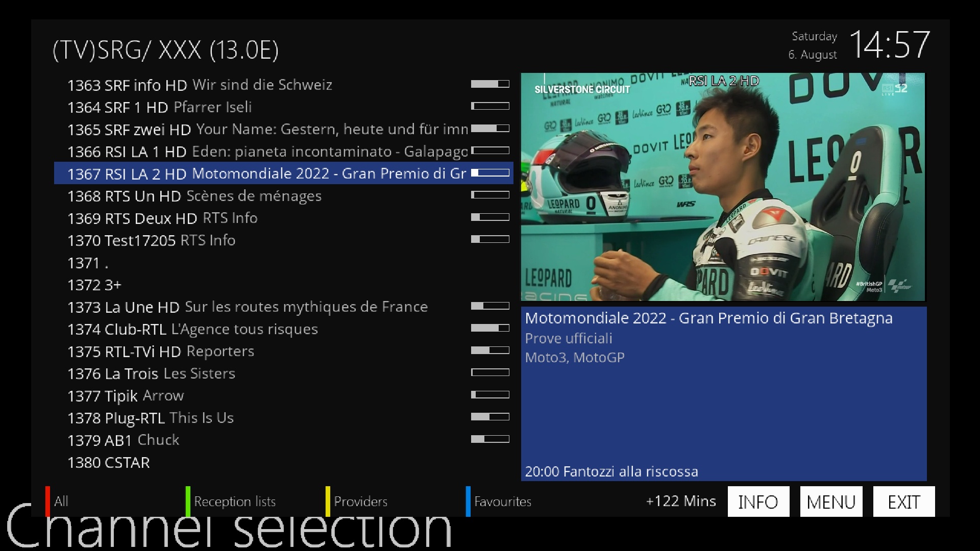
Task: Select channel 1377 Tipik
Action: click(x=283, y=395)
